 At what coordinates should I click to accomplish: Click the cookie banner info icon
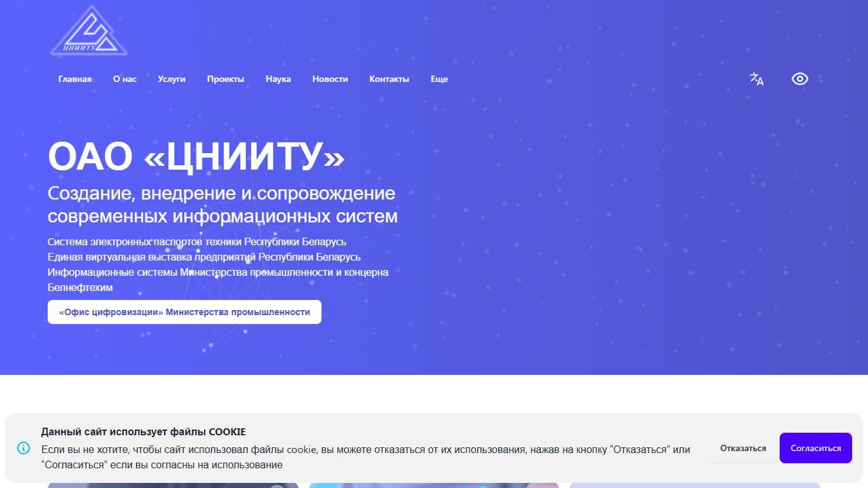pos(24,448)
